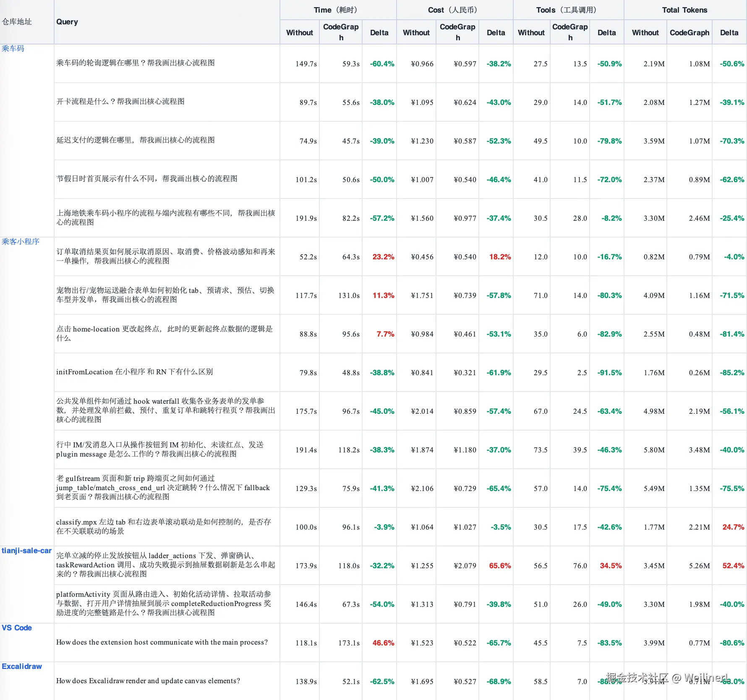
Task: Click the Query column header
Action: 67,22
